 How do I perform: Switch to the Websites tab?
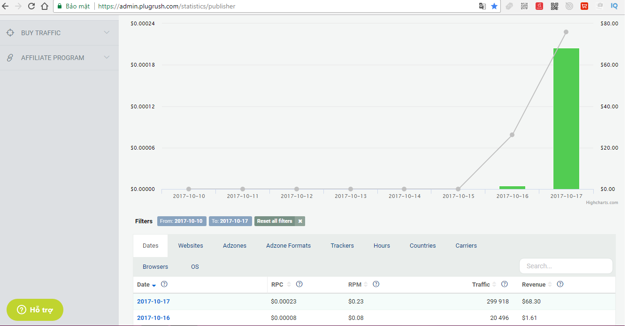coord(191,245)
